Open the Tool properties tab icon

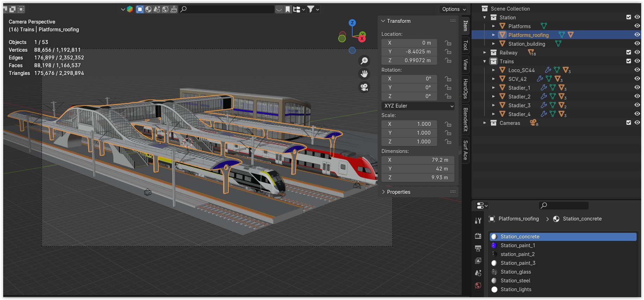point(478,221)
